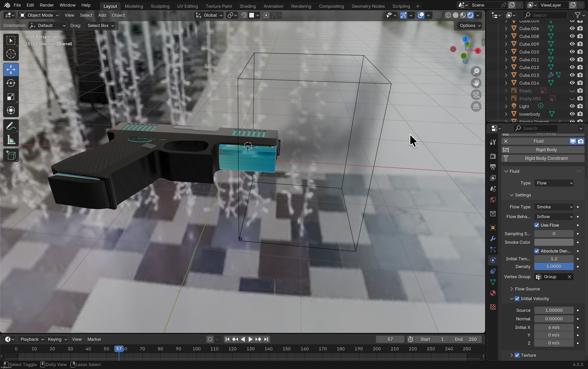Select the Rotate tool in toolbar

point(11,83)
